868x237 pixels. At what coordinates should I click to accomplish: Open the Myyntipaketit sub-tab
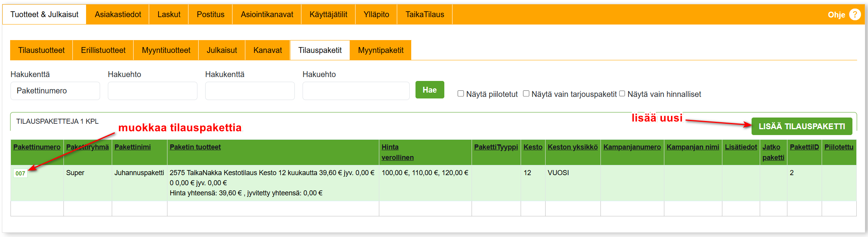(x=380, y=51)
